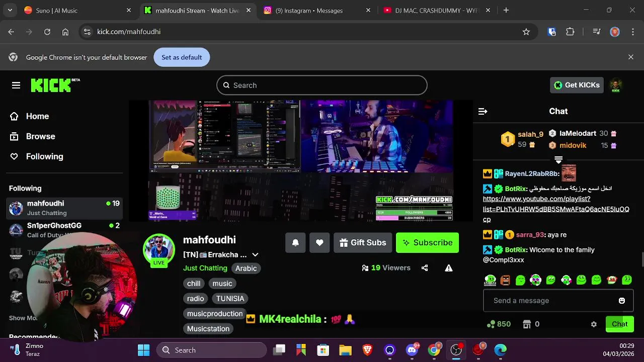Screen dimensions: 644x362
Task: Switch to DJ MAC YouTube tab
Action: (x=436, y=10)
